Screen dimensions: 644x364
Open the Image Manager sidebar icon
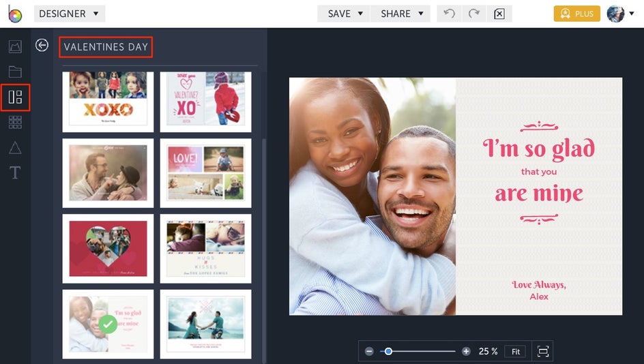point(15,46)
